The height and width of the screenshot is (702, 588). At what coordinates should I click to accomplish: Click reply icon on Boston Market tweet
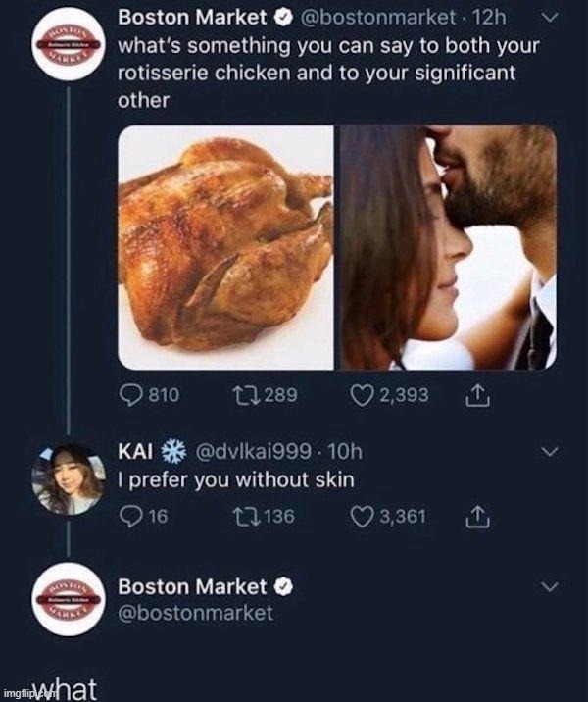coord(130,395)
